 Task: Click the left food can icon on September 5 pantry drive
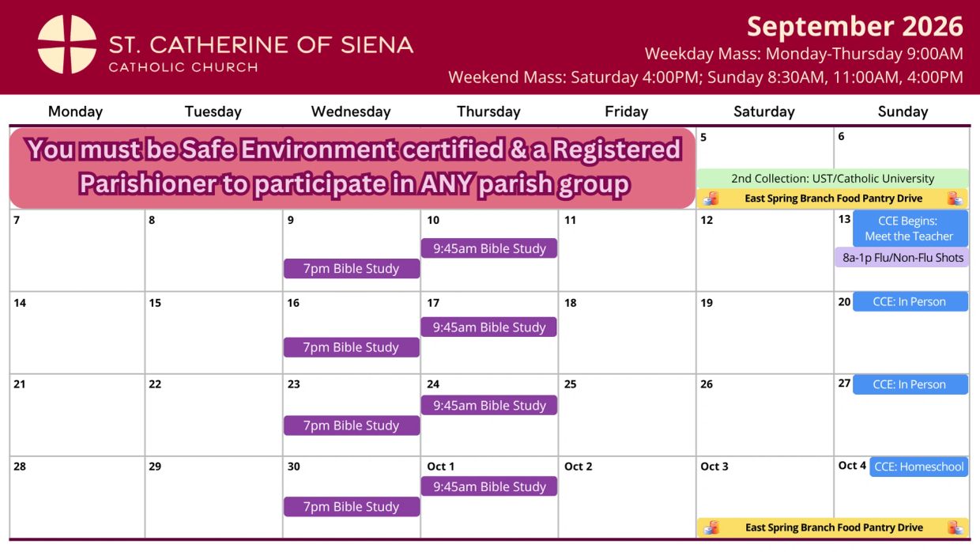tap(711, 198)
